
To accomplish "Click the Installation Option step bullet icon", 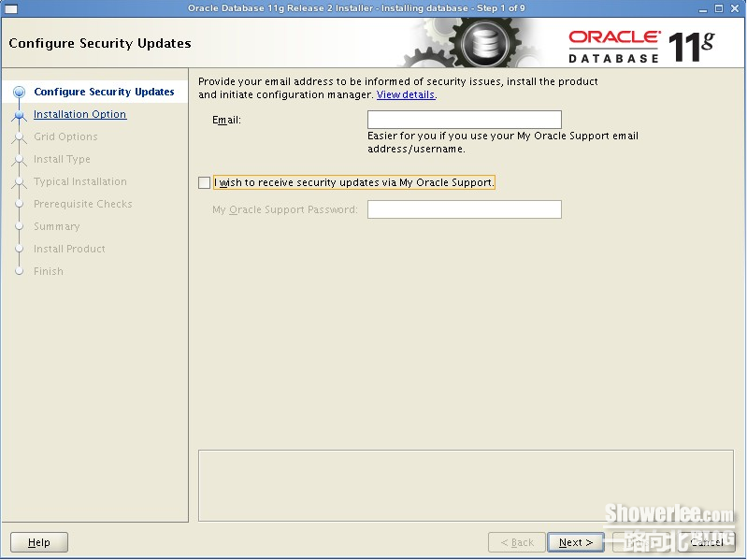I will click(19, 115).
